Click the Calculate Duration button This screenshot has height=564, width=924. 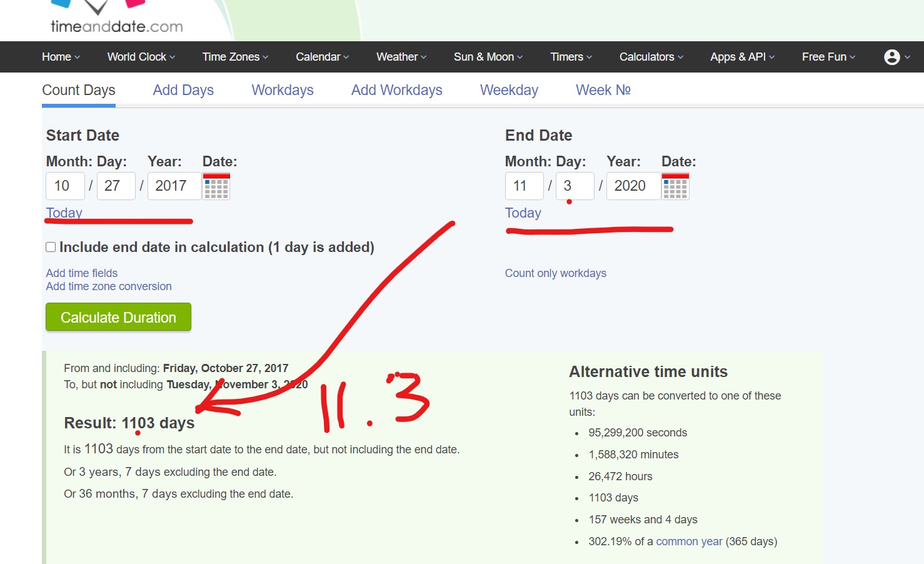(x=118, y=317)
